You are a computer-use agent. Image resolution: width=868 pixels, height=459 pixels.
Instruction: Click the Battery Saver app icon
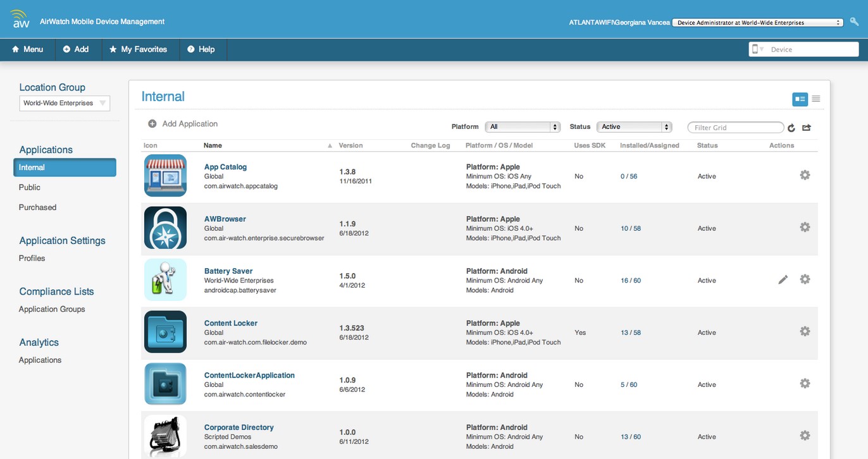point(165,279)
